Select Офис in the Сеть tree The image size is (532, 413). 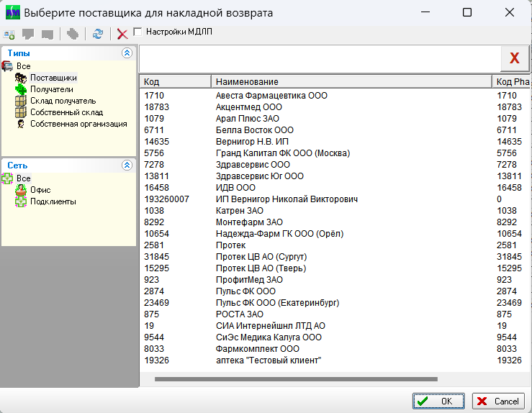pyautogui.click(x=40, y=190)
